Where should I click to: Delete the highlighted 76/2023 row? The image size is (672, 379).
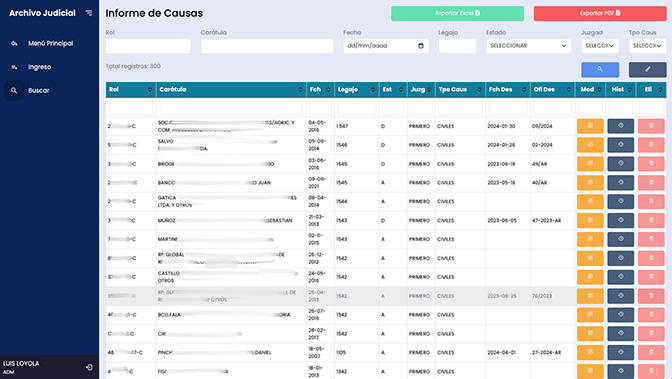pos(651,296)
